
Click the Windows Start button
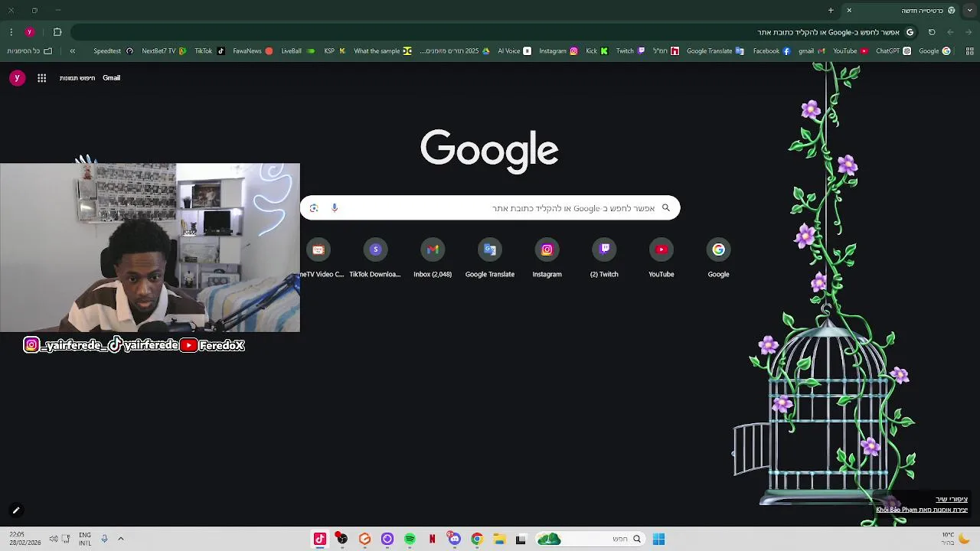coord(658,539)
